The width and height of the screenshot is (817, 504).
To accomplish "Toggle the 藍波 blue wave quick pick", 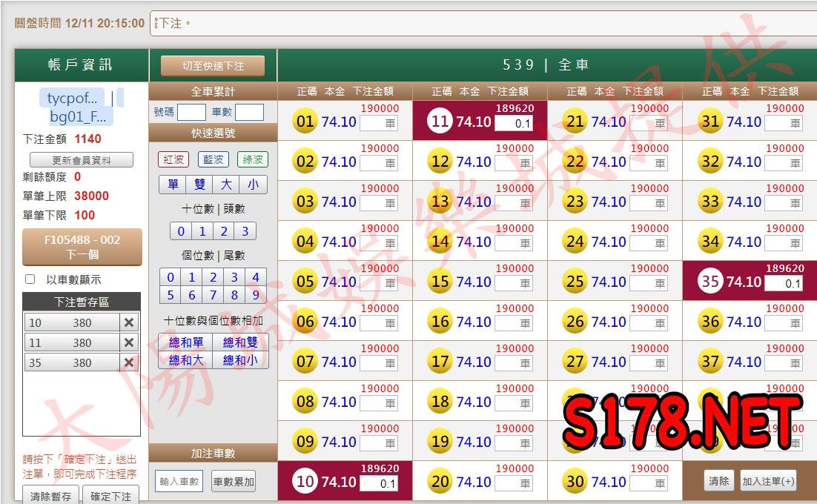I will [x=213, y=159].
